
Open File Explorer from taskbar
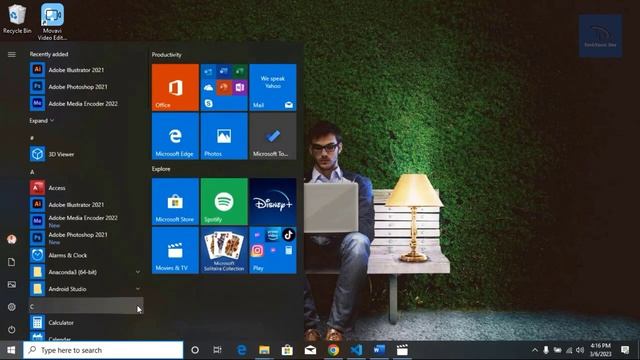(x=264, y=350)
